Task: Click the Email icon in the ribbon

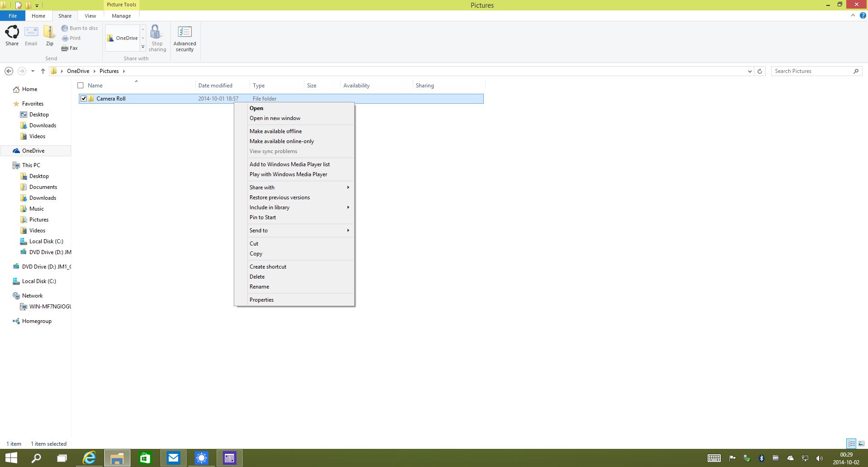Action: coord(31,35)
